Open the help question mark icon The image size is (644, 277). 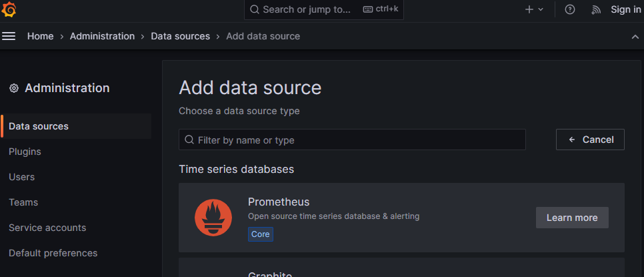point(569,9)
